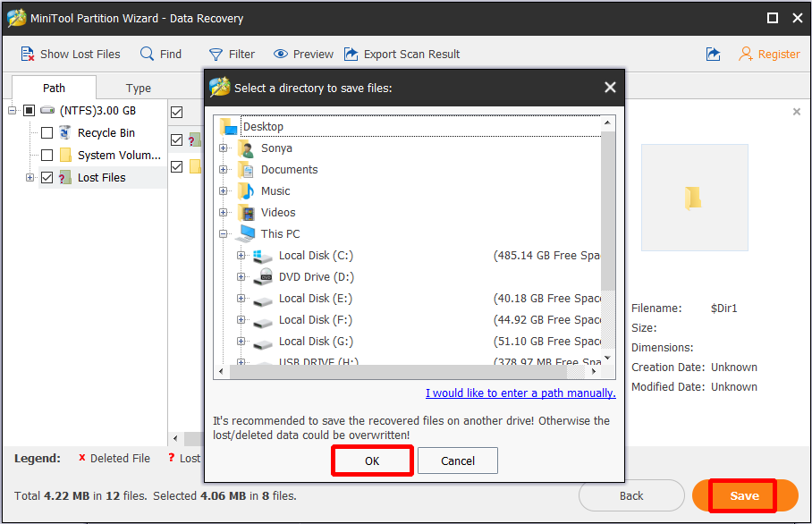
Task: Open 'I would like to enter a path manually' link
Action: pyautogui.click(x=520, y=393)
